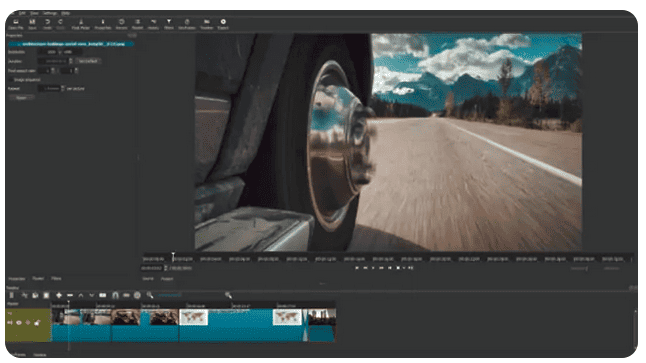
Task: Click the timeline zoom out magnifier
Action: click(150, 295)
